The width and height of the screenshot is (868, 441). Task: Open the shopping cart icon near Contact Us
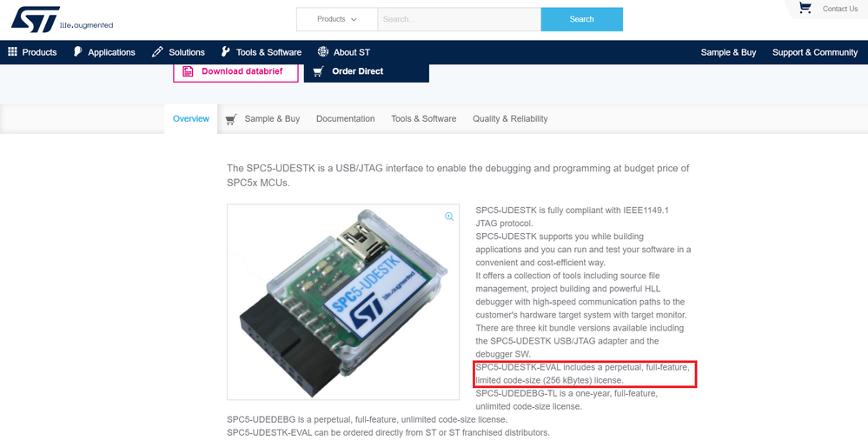tap(805, 8)
